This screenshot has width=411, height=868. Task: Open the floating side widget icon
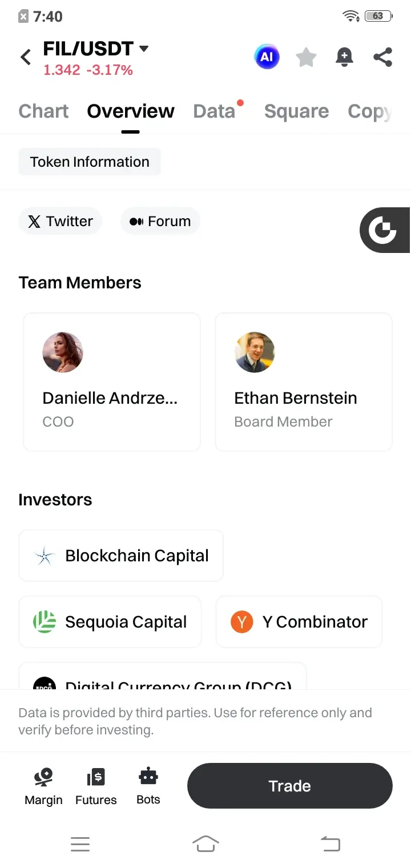tap(384, 230)
